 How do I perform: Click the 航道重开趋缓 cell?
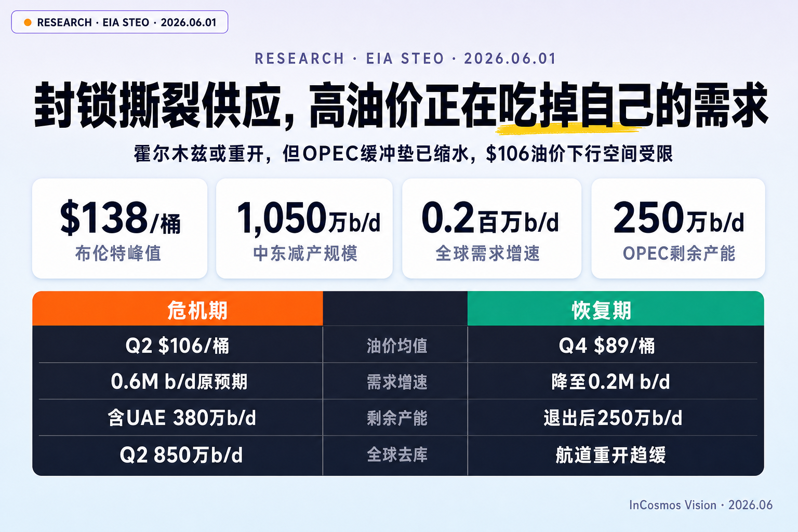[610, 455]
